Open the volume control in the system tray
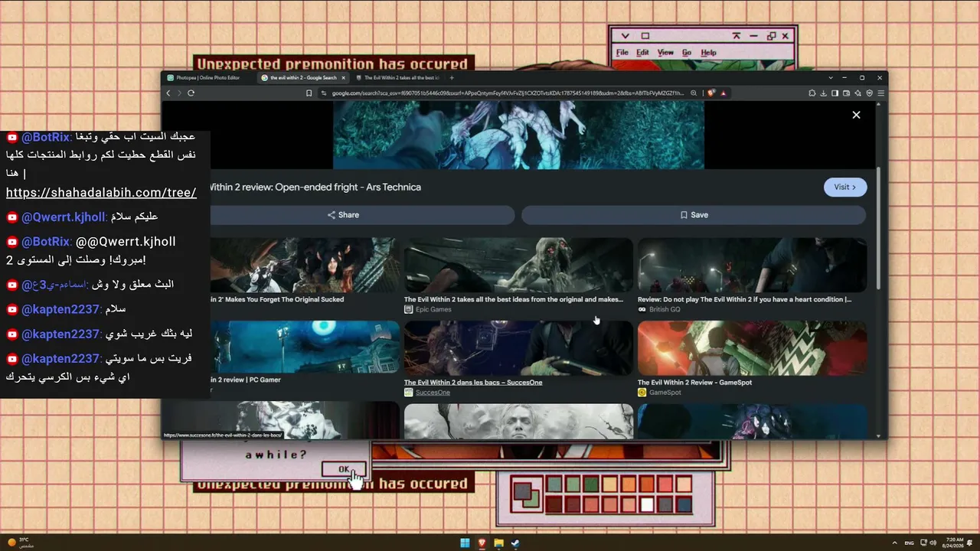Screen dimensions: 980x551 (933, 543)
